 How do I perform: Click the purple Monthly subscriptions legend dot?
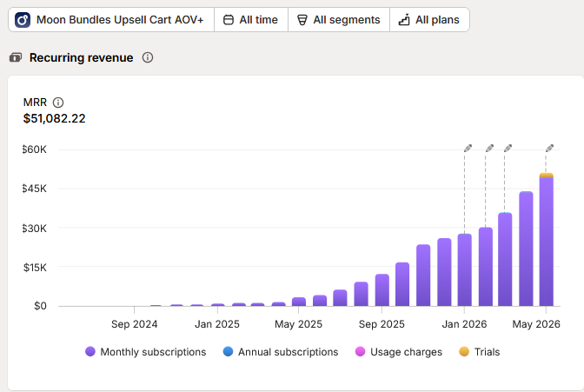click(x=90, y=351)
